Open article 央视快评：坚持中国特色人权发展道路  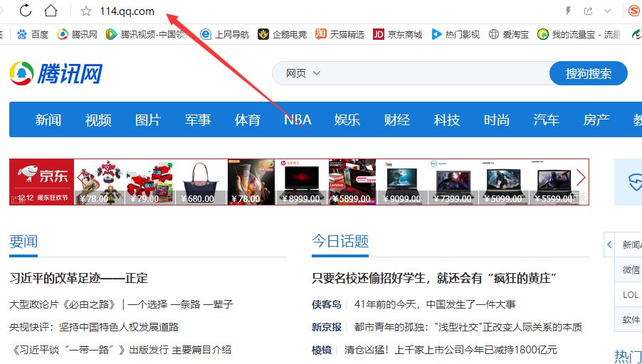94,327
